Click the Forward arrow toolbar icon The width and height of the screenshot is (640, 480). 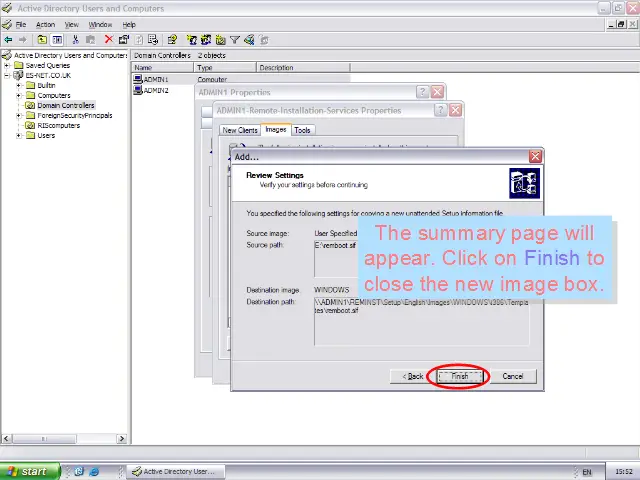(x=23, y=40)
